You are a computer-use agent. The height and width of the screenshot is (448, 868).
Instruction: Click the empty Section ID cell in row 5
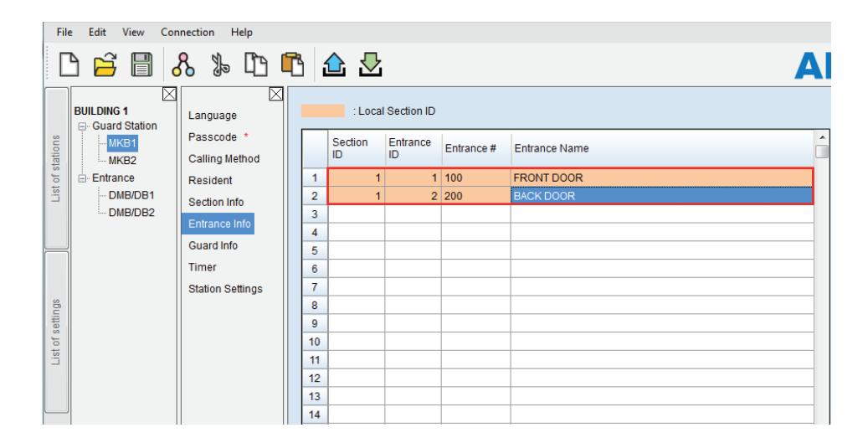tap(357, 250)
